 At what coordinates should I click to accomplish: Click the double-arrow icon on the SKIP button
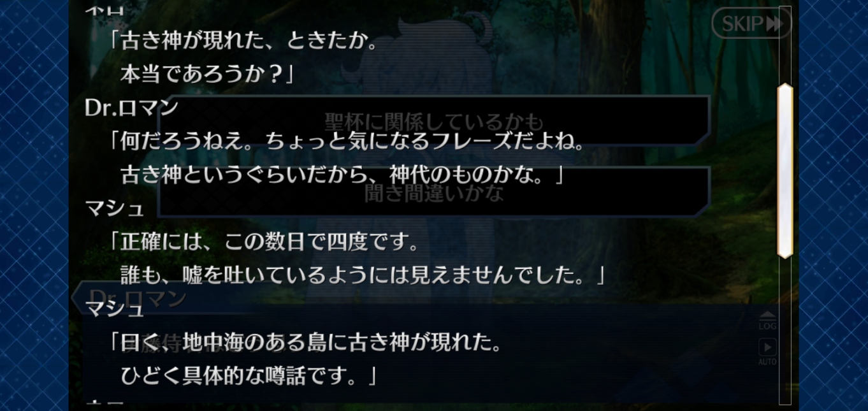[x=774, y=24]
